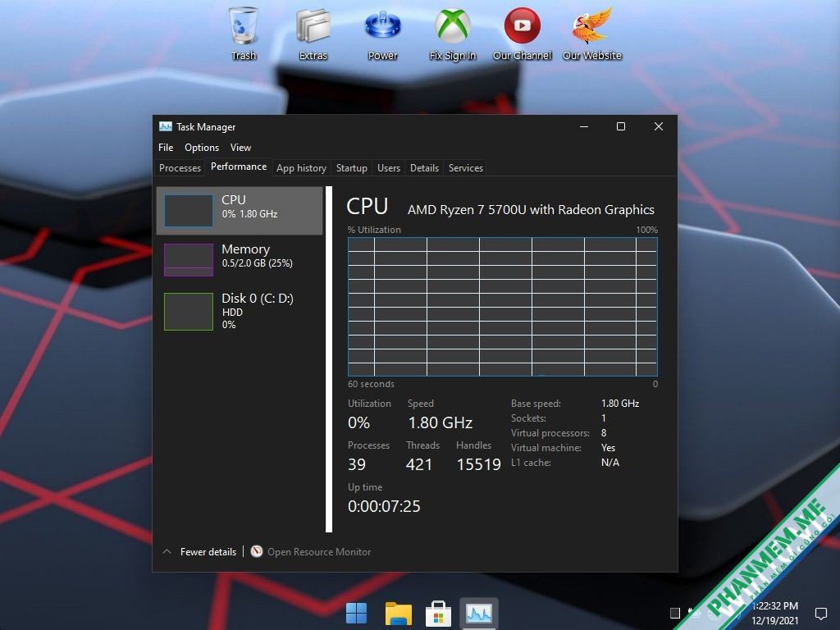Select the Memory graph thumbnail
This screenshot has height=630, width=840.
pyautogui.click(x=189, y=260)
